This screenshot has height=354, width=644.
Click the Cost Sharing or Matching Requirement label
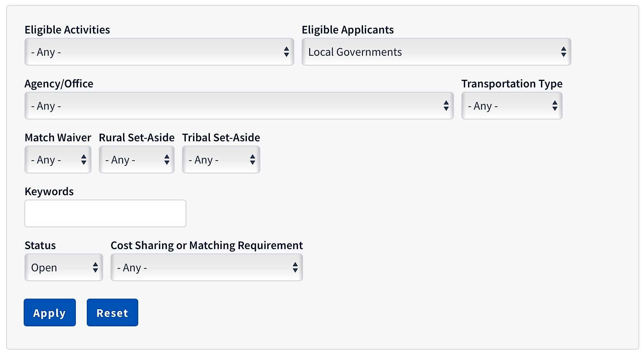(x=207, y=245)
